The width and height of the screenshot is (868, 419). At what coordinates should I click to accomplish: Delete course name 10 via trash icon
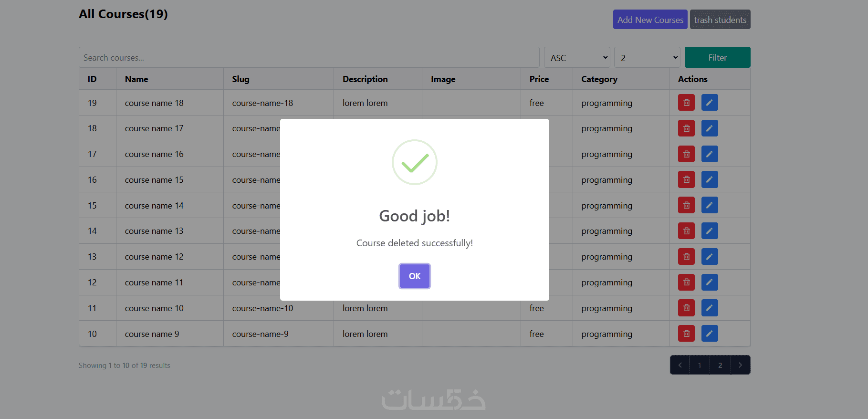pyautogui.click(x=686, y=308)
